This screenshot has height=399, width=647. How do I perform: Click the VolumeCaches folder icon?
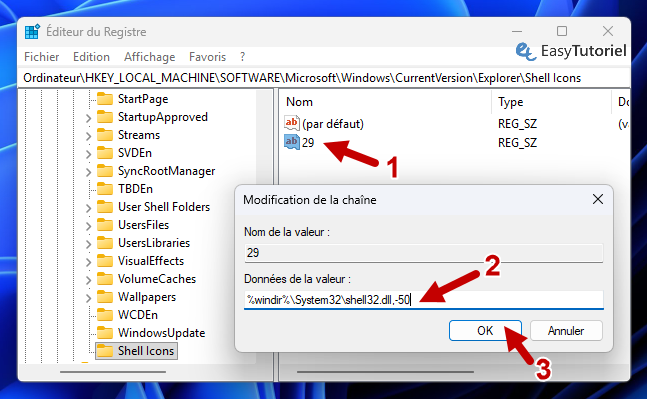tap(105, 279)
